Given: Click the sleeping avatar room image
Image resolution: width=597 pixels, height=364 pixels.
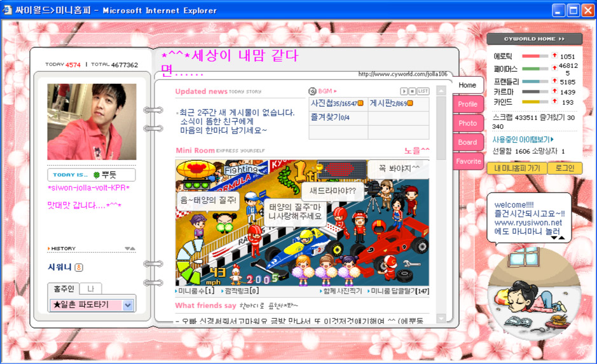Looking at the screenshot, I should (x=535, y=293).
